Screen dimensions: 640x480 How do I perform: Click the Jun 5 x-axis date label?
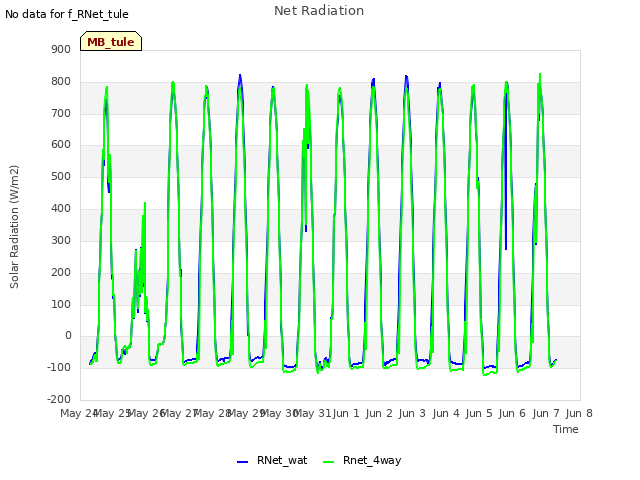(479, 413)
